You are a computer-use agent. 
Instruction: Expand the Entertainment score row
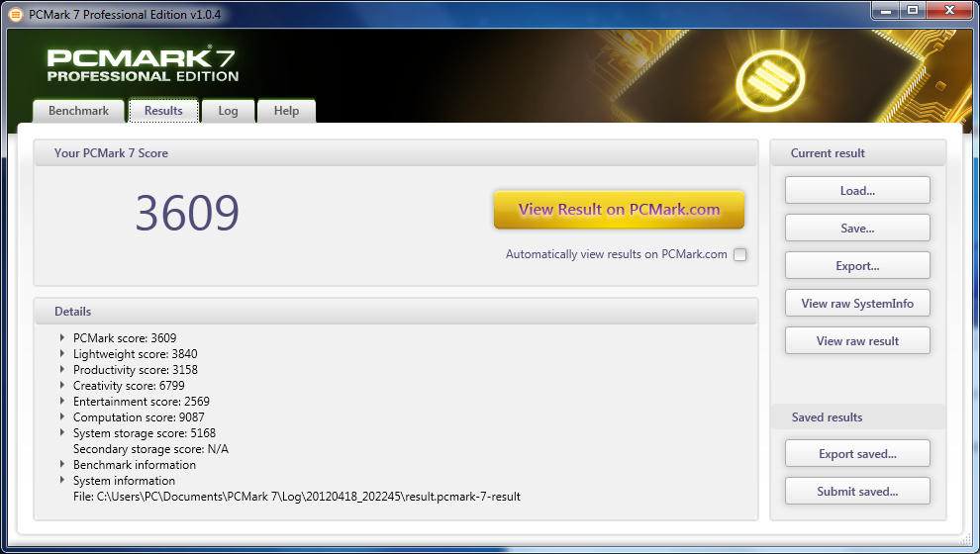62,401
